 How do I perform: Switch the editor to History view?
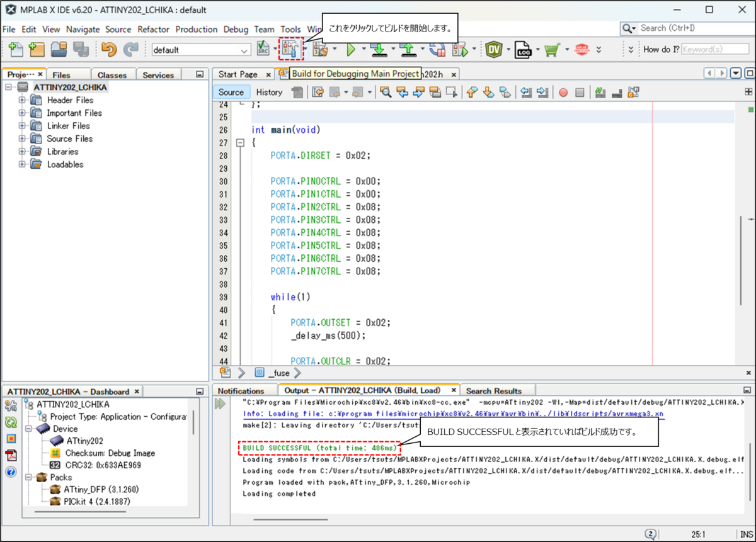269,92
